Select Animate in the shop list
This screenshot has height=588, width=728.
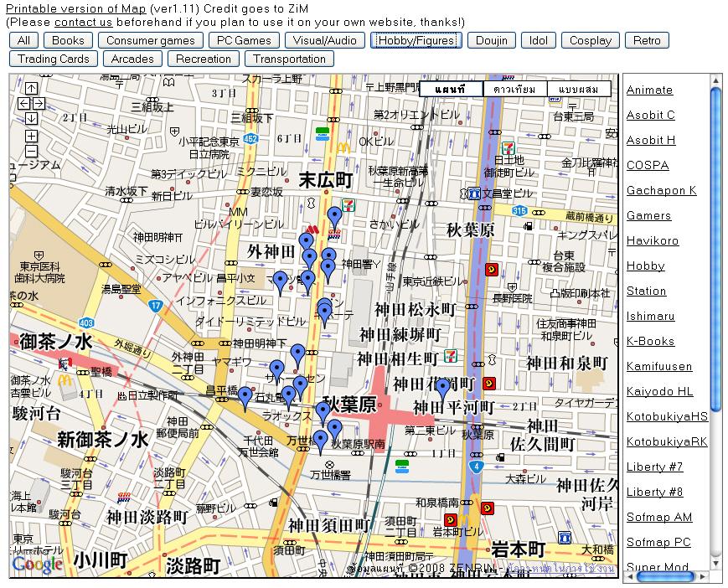point(649,90)
